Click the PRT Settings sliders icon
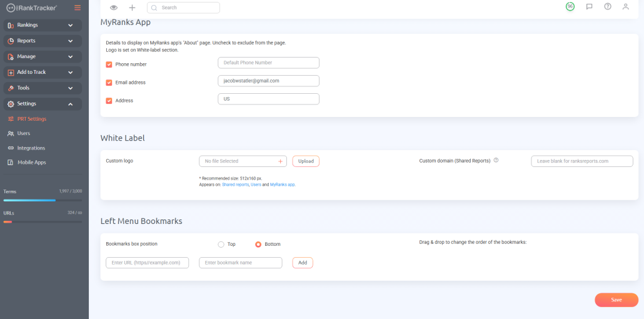Image resolution: width=644 pixels, height=319 pixels. (11, 119)
